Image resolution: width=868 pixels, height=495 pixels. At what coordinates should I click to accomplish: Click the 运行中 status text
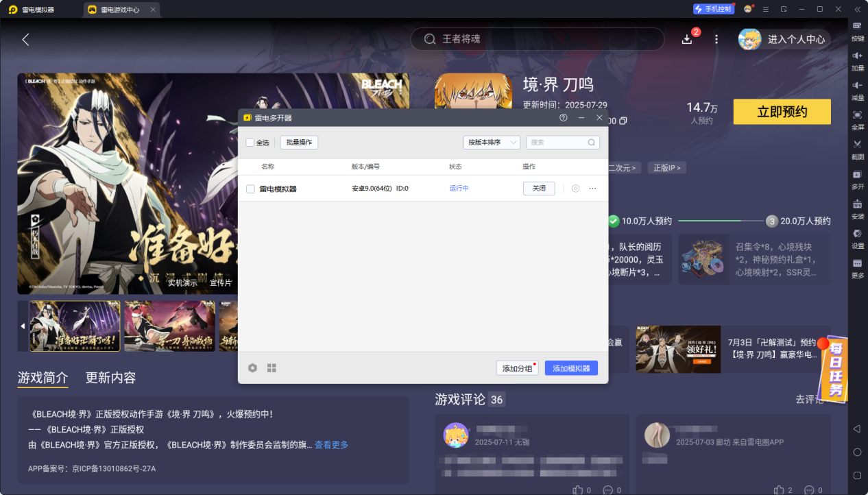click(459, 189)
